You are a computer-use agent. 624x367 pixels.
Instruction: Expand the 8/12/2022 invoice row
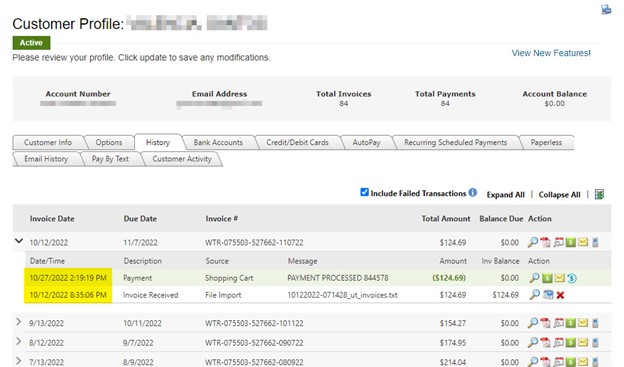(x=18, y=341)
